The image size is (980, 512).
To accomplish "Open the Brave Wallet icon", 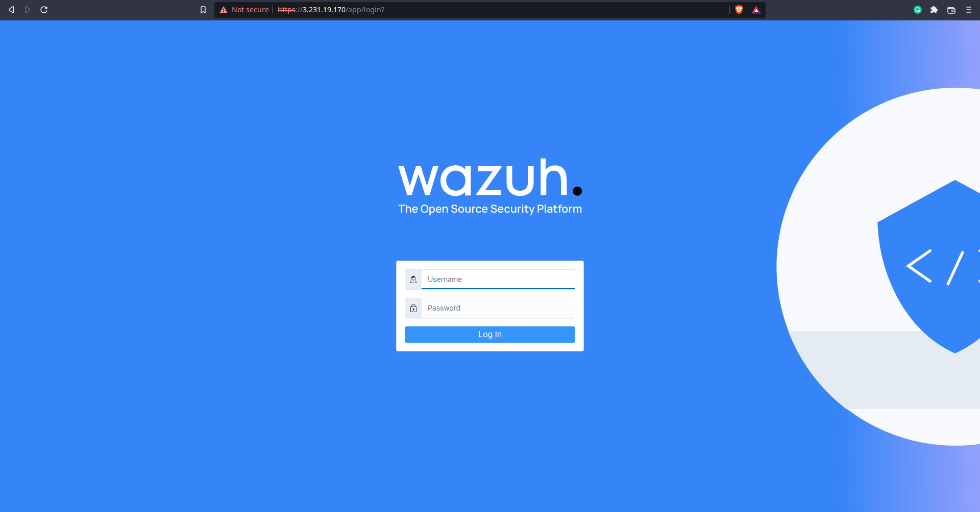I will click(x=951, y=10).
